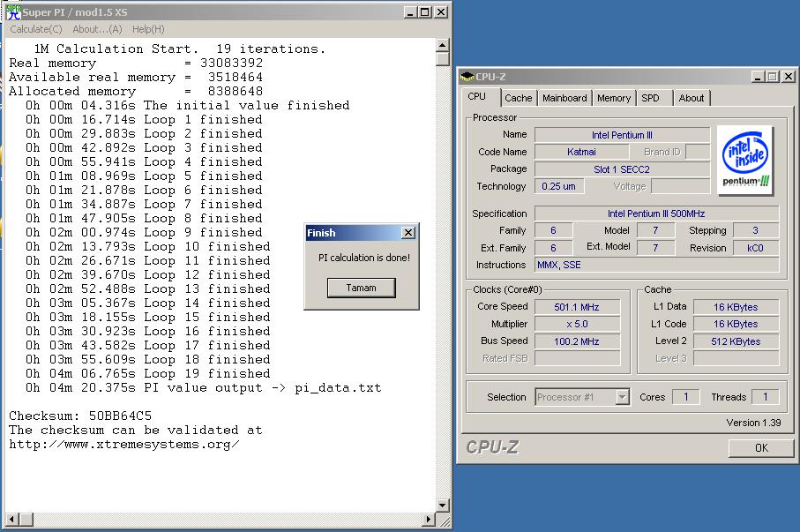Click 'The initial value finished' line
The width and height of the screenshot is (800, 532).
click(x=188, y=105)
